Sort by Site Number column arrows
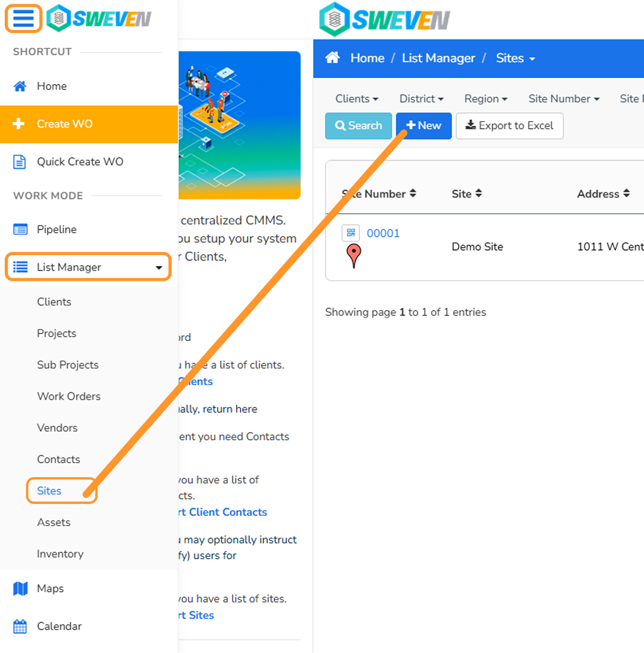This screenshot has width=644, height=653. [413, 194]
